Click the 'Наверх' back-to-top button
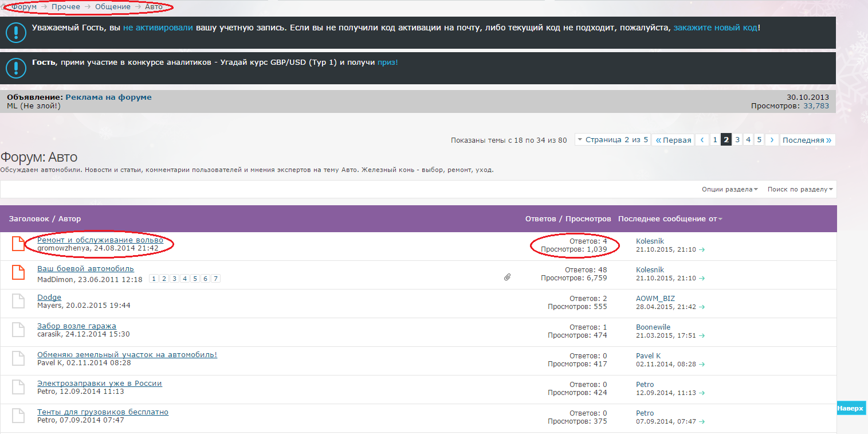This screenshot has width=868, height=434. [x=850, y=408]
